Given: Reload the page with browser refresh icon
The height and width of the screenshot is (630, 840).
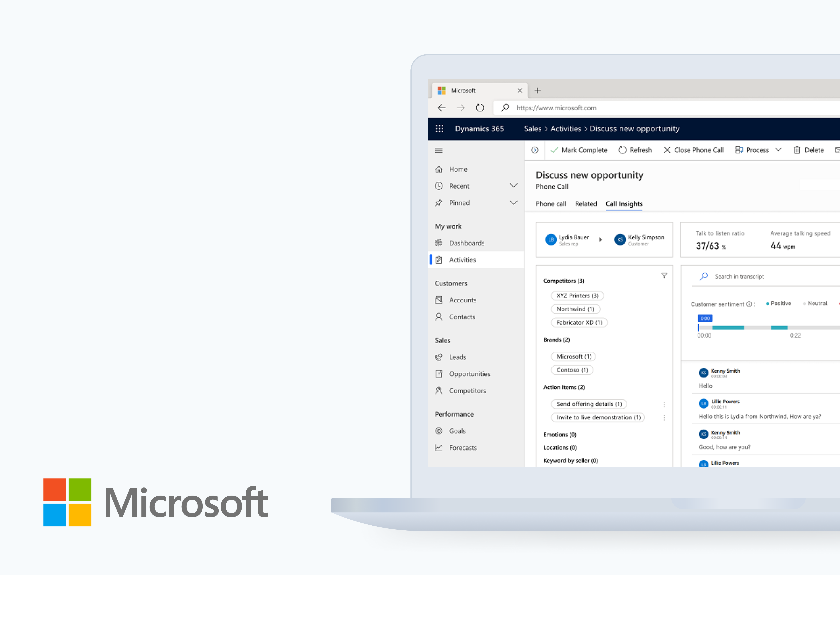Looking at the screenshot, I should tap(480, 108).
